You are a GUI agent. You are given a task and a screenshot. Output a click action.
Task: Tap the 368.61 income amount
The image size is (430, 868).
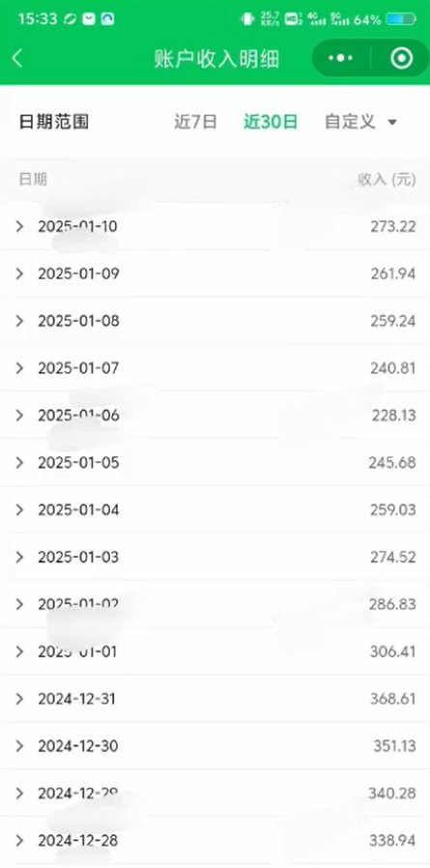click(392, 699)
